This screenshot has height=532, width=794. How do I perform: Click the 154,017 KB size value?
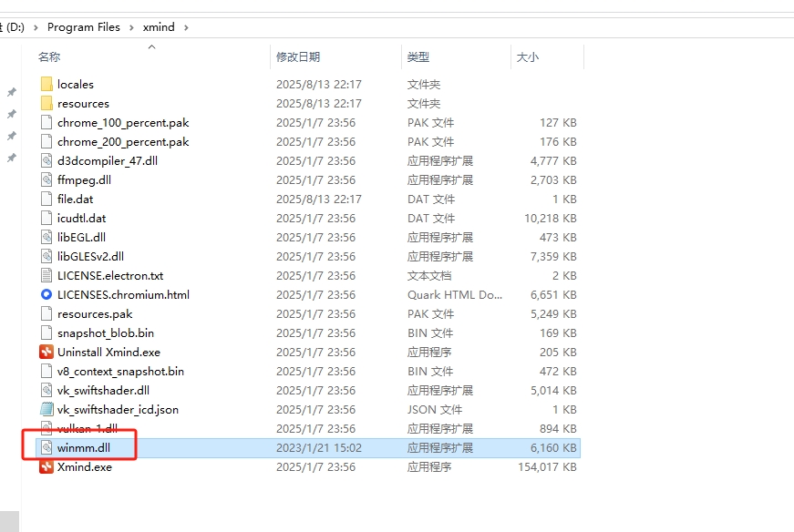tap(547, 467)
